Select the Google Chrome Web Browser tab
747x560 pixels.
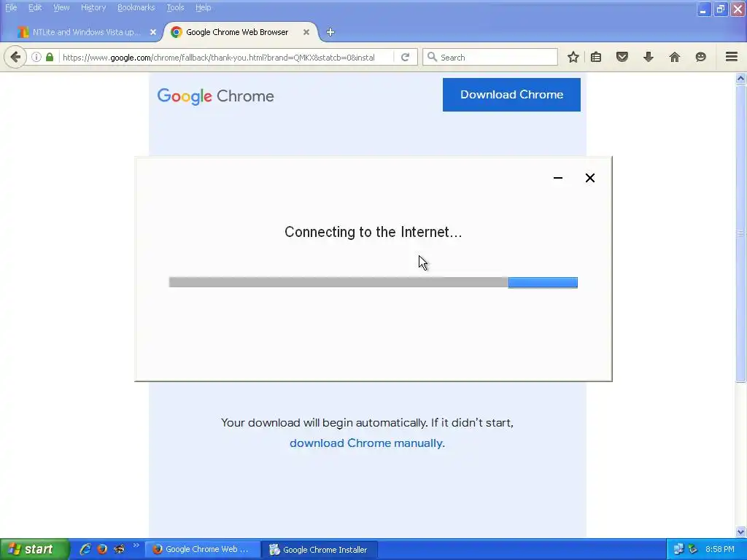coord(241,32)
